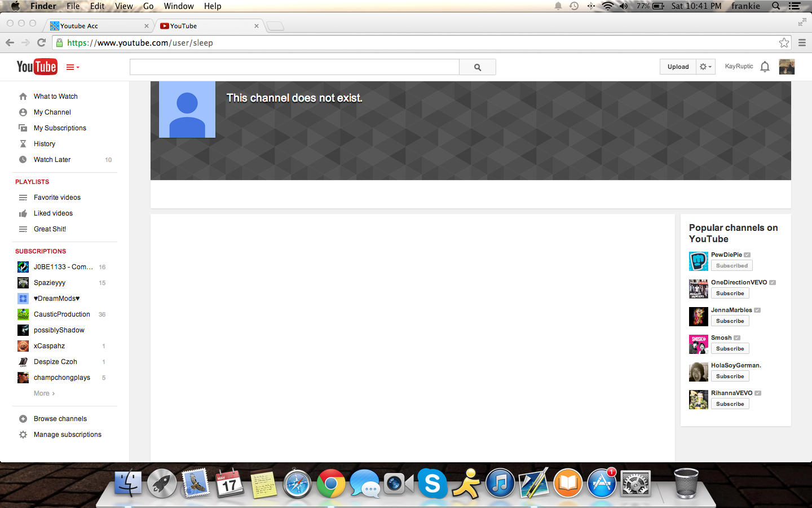The width and height of the screenshot is (812, 508).
Task: Click the Spazieyyy channel avatar
Action: coord(23,283)
